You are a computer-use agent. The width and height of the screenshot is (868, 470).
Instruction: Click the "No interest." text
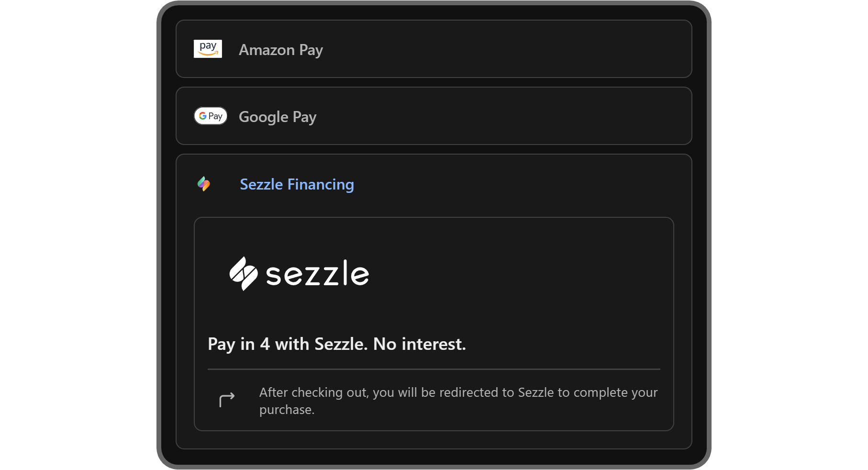[x=419, y=344]
